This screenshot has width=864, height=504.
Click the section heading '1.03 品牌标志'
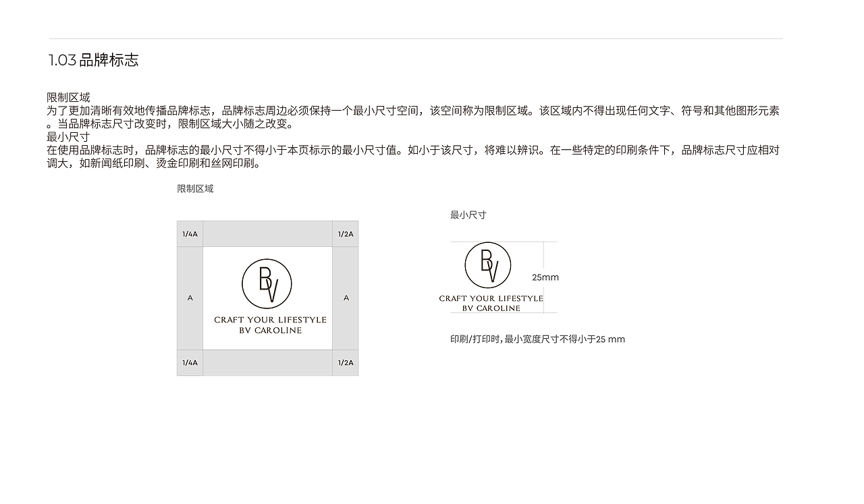(x=93, y=60)
